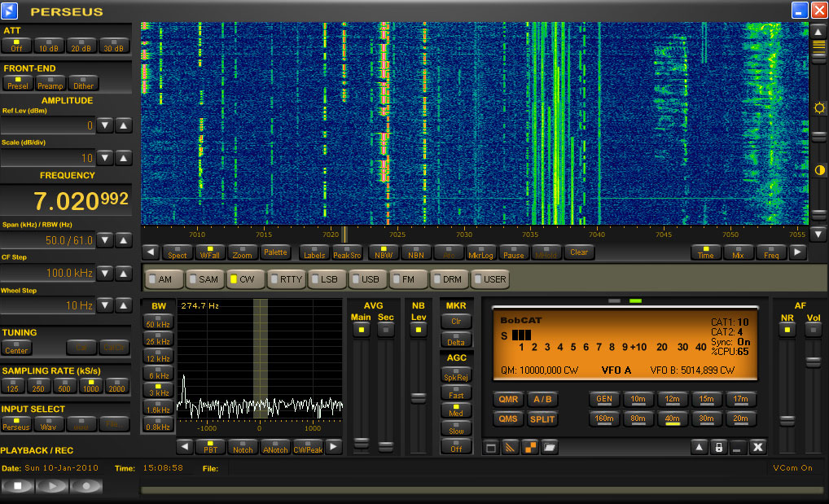829x504 pixels.
Task: Select DRM demodulation mode
Action: click(449, 279)
